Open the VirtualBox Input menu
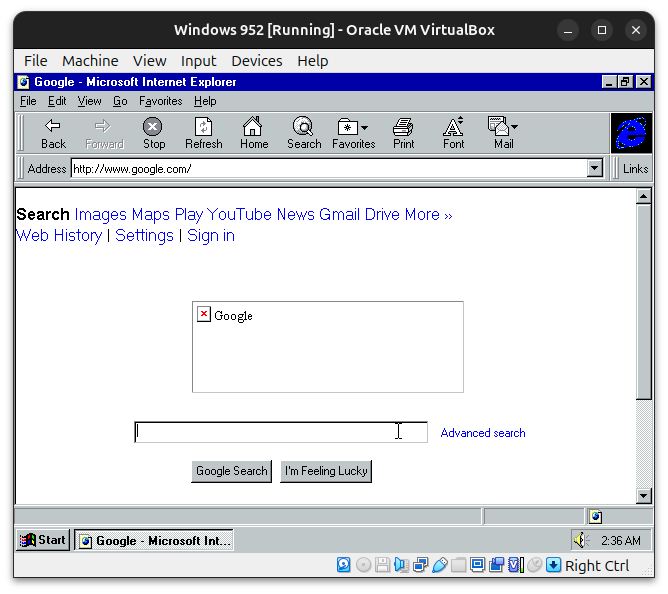Screen dimensions: 668x594 198,61
